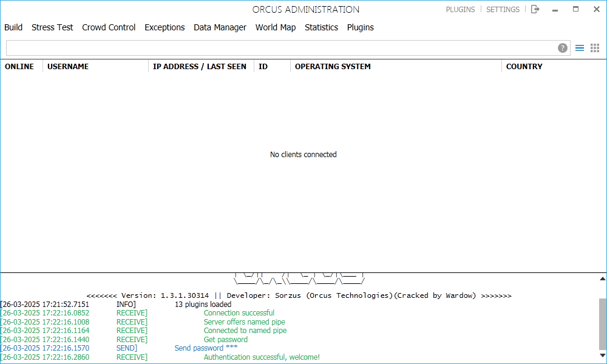This screenshot has height=364, width=607.
Task: Open the Build menu
Action: click(x=13, y=27)
